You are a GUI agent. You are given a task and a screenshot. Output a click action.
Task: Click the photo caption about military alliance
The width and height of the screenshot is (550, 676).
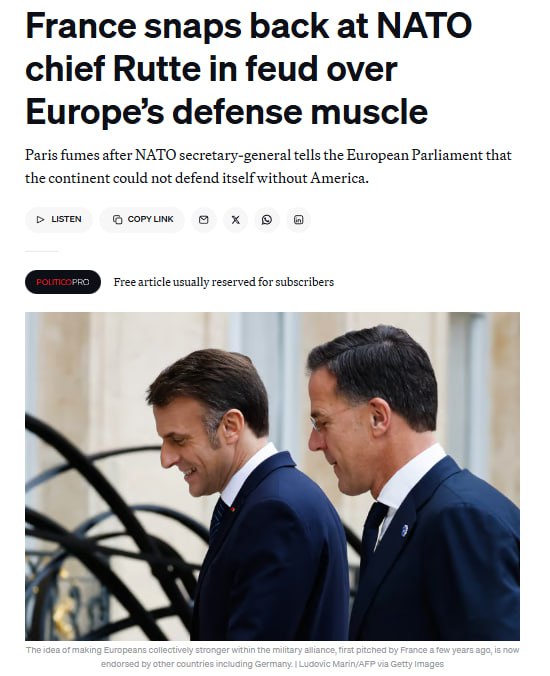[272, 657]
